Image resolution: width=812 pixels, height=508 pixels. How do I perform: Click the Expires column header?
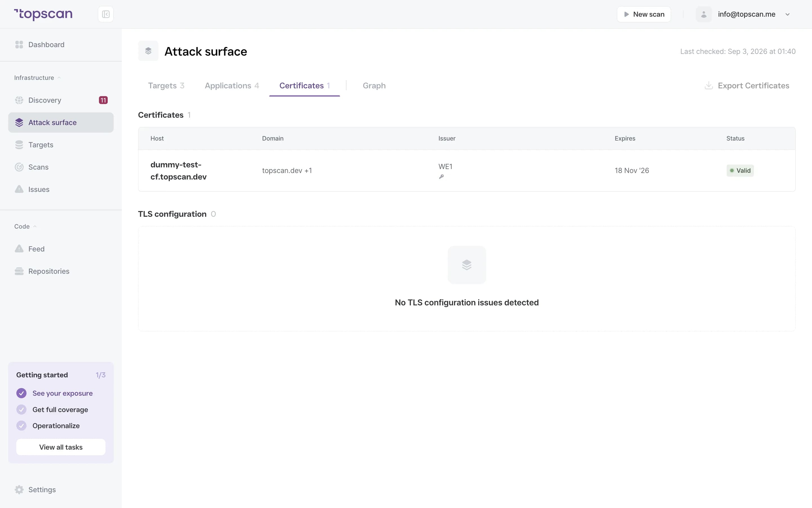(625, 138)
